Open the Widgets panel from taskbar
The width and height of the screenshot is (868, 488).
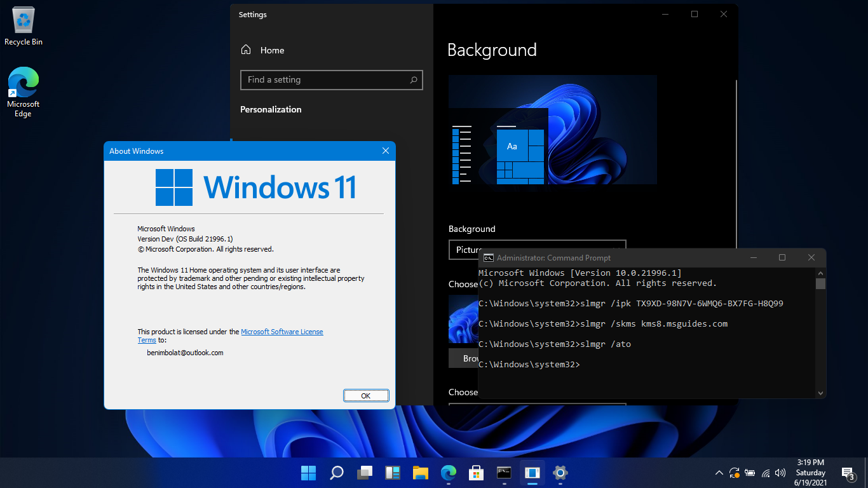(x=393, y=473)
